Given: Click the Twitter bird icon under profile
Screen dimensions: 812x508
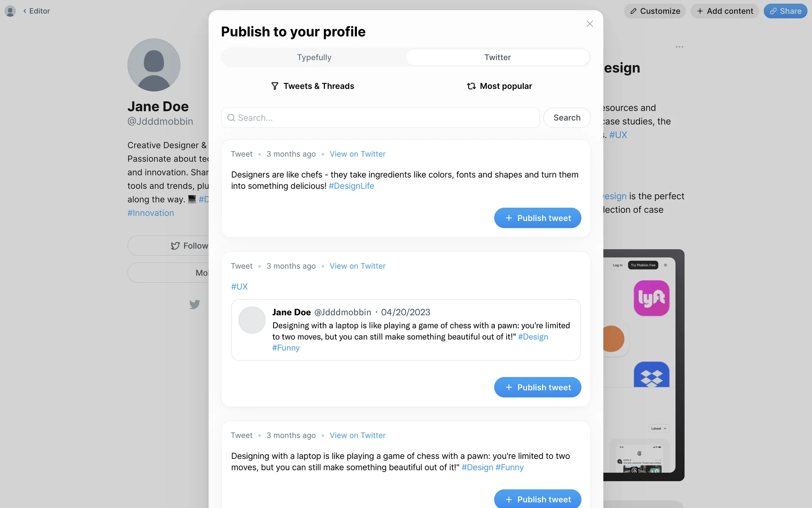Looking at the screenshot, I should 195,304.
